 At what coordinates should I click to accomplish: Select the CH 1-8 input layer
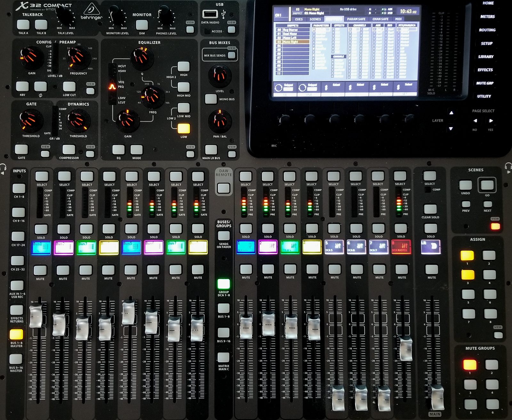19,188
